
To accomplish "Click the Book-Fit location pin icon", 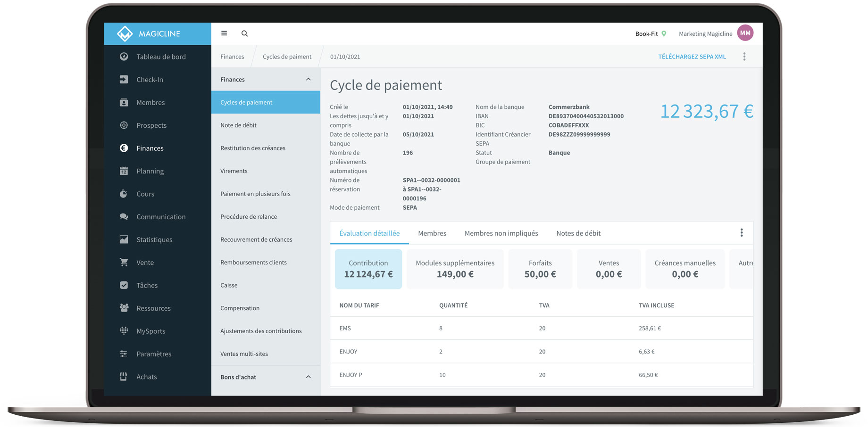I will click(664, 33).
